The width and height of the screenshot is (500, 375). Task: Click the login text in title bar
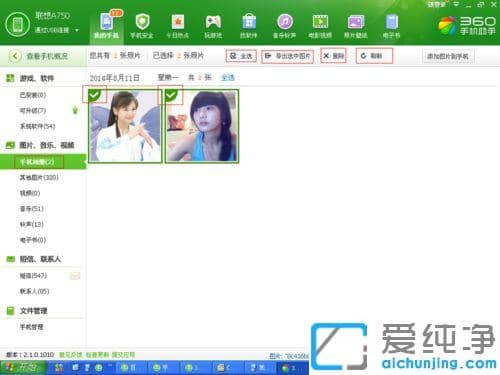(x=437, y=4)
